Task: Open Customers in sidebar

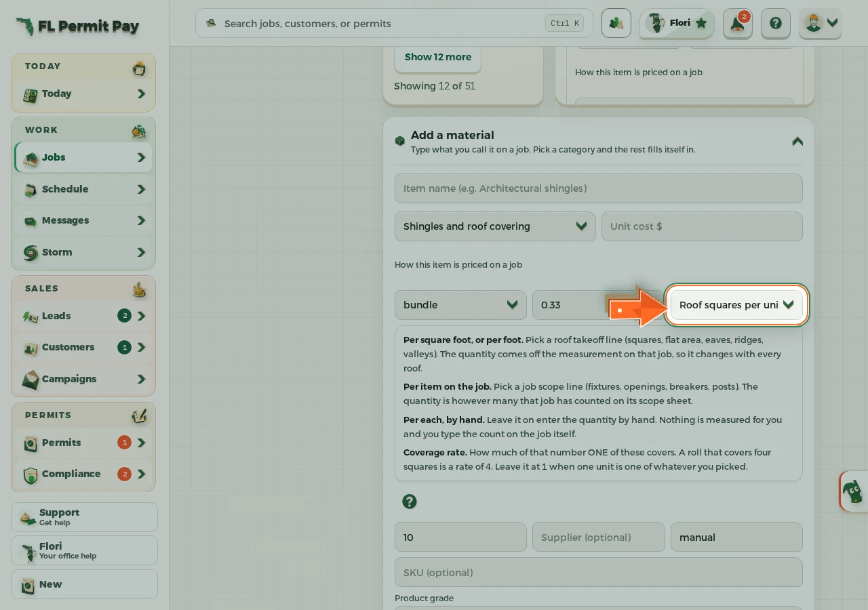Action: tap(83, 347)
